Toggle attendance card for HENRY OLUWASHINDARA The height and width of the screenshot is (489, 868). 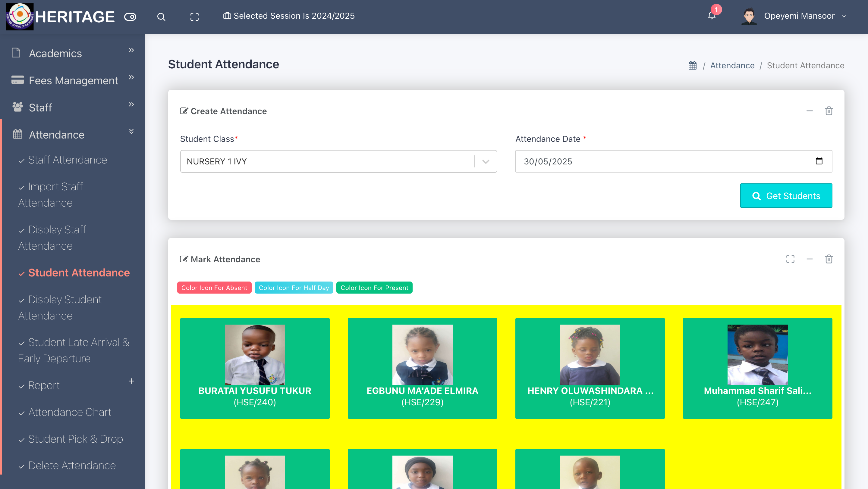(x=590, y=369)
